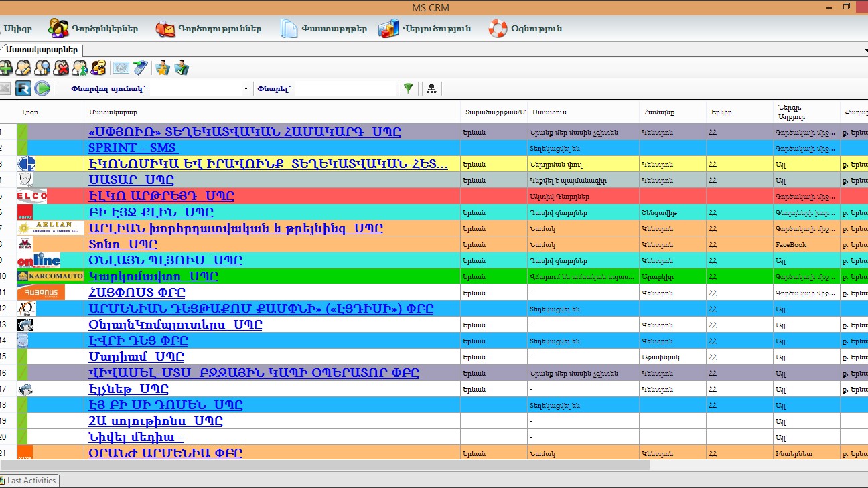Apply the green funnel filter

407,88
